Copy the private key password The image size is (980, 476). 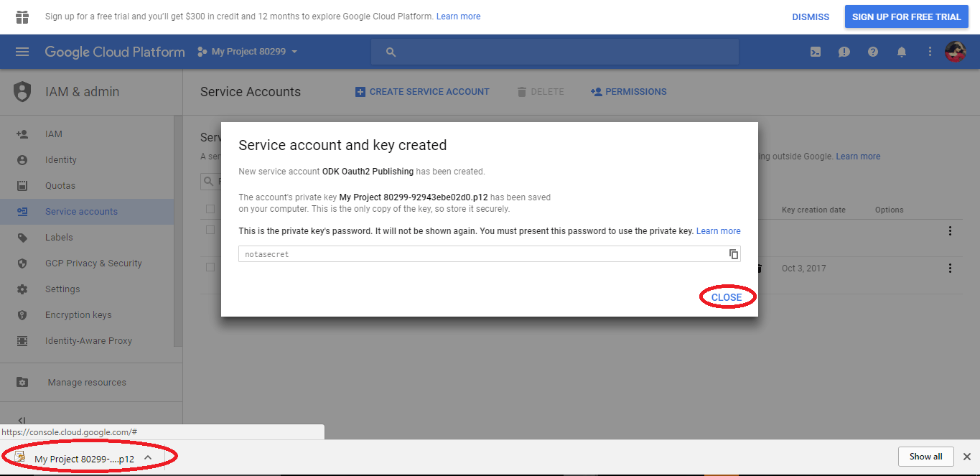click(734, 254)
